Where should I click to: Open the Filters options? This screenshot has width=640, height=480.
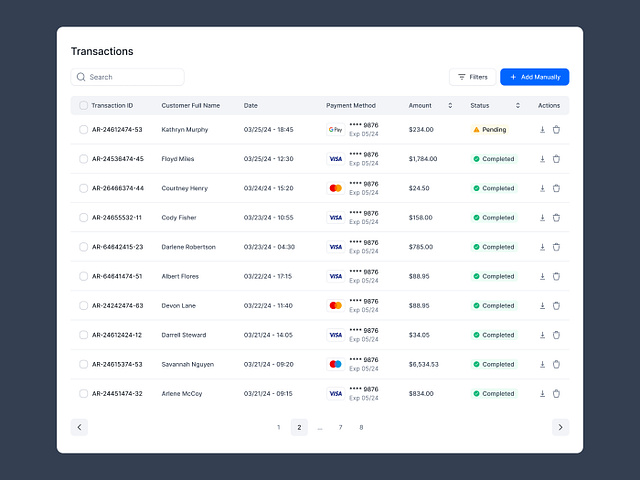(472, 77)
